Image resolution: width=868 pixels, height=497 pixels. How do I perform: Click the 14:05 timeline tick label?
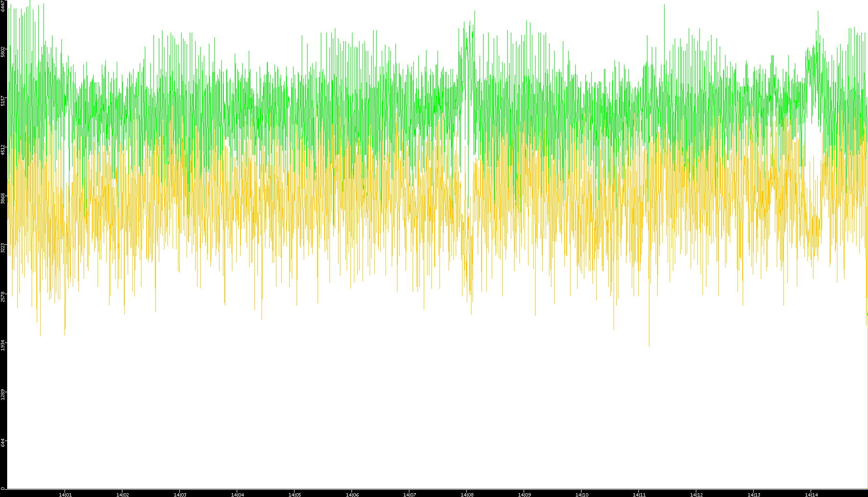pyautogui.click(x=295, y=494)
